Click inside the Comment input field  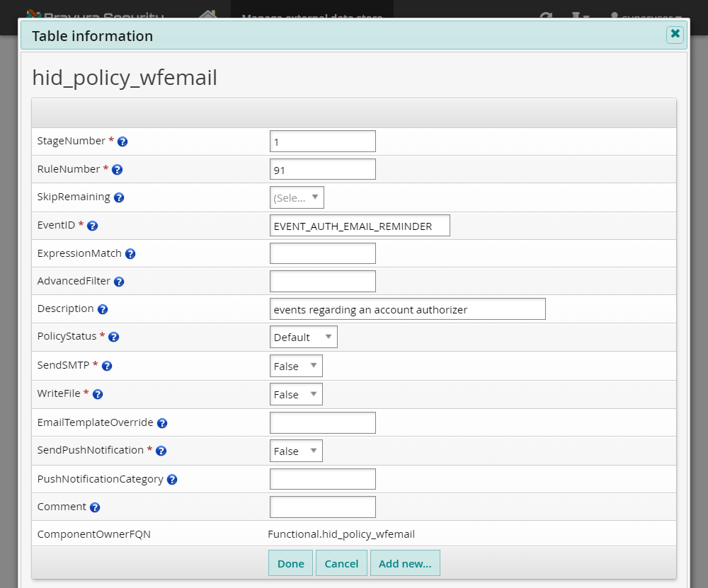pyautogui.click(x=322, y=507)
